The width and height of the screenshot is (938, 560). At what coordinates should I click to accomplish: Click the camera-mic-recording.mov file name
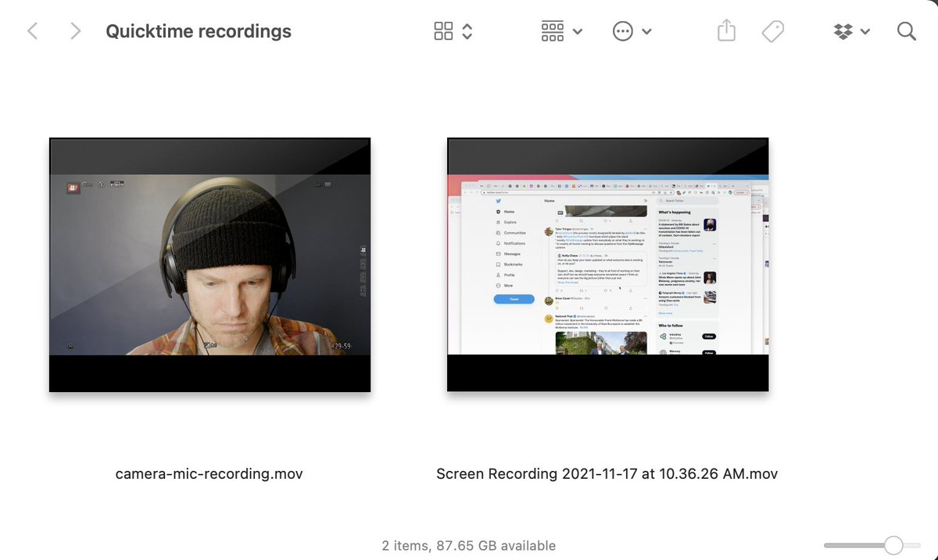[209, 474]
